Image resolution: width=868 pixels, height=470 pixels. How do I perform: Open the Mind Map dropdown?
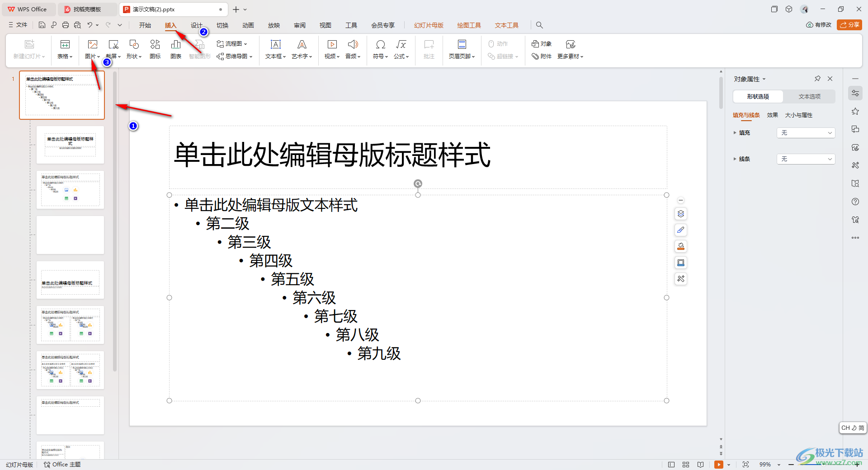pyautogui.click(x=235, y=56)
